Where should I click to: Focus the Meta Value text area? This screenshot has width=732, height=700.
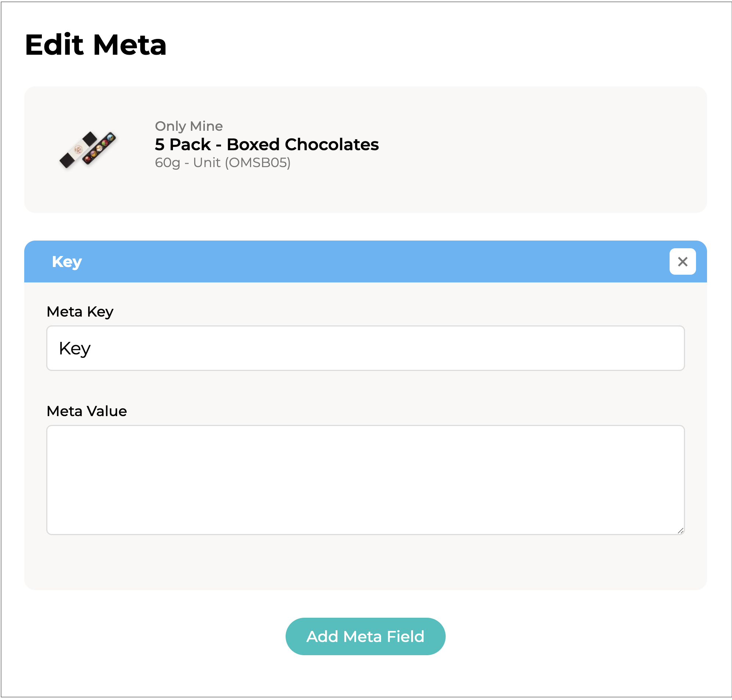365,480
